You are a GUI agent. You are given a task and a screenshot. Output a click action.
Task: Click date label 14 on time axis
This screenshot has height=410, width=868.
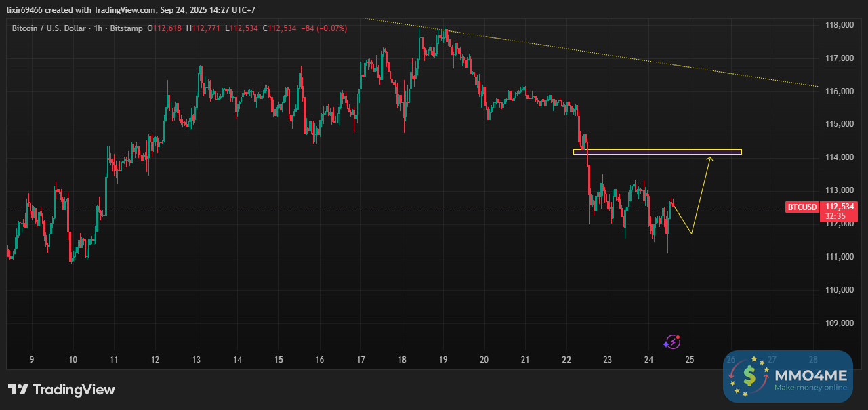237,360
